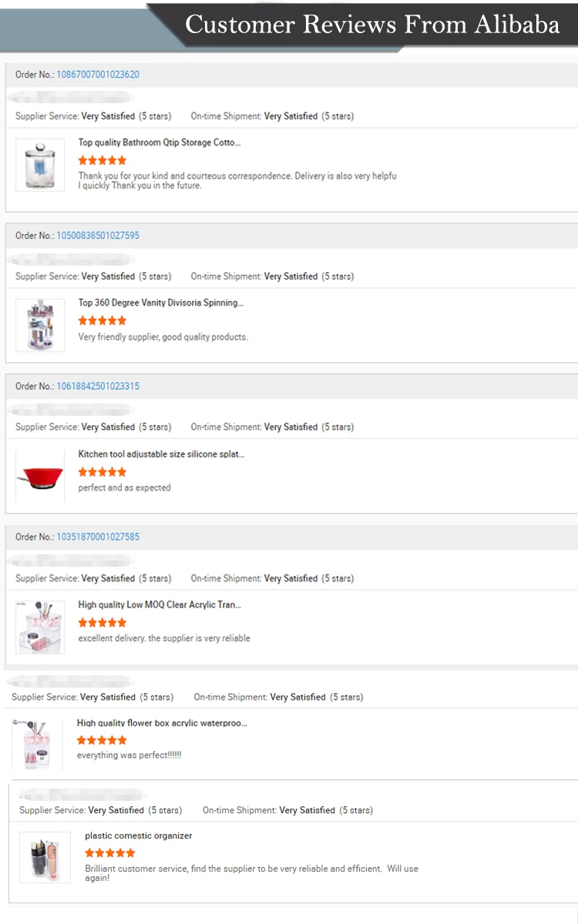
Task: Open 'Top quality Bathroom Qtip Storage' product title
Action: click(160, 142)
